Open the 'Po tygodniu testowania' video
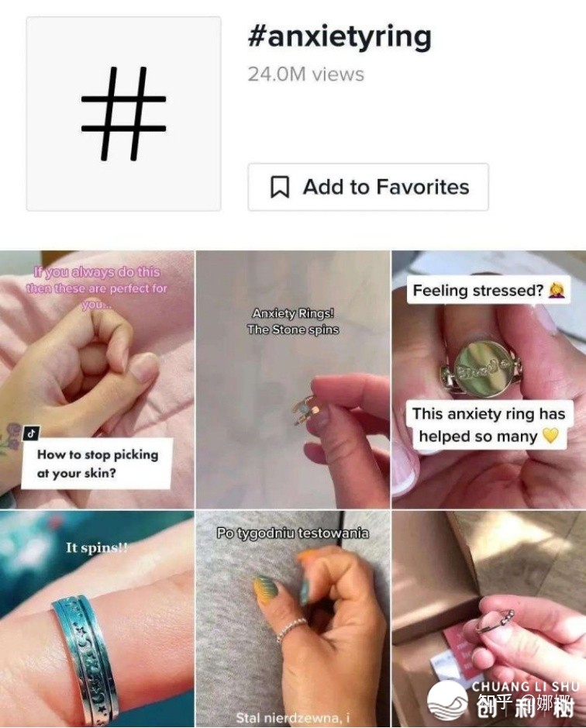Screen dimensions: 586x728 [293, 619]
